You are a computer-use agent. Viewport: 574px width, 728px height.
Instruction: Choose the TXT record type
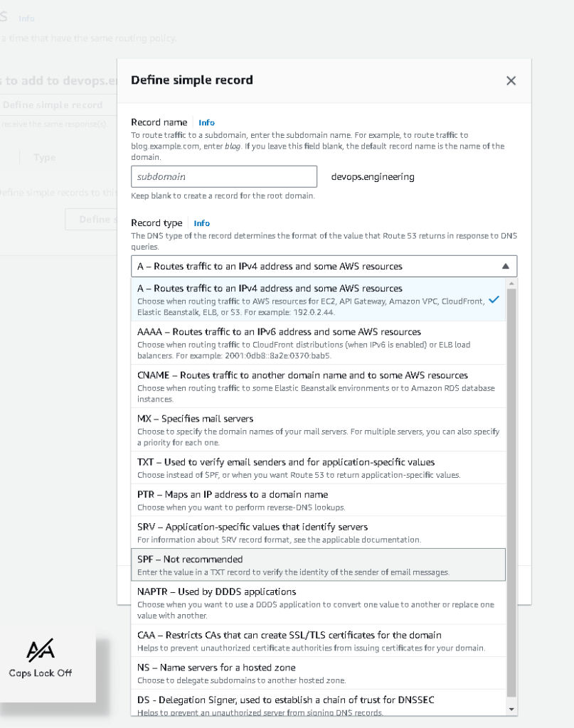[318, 468]
